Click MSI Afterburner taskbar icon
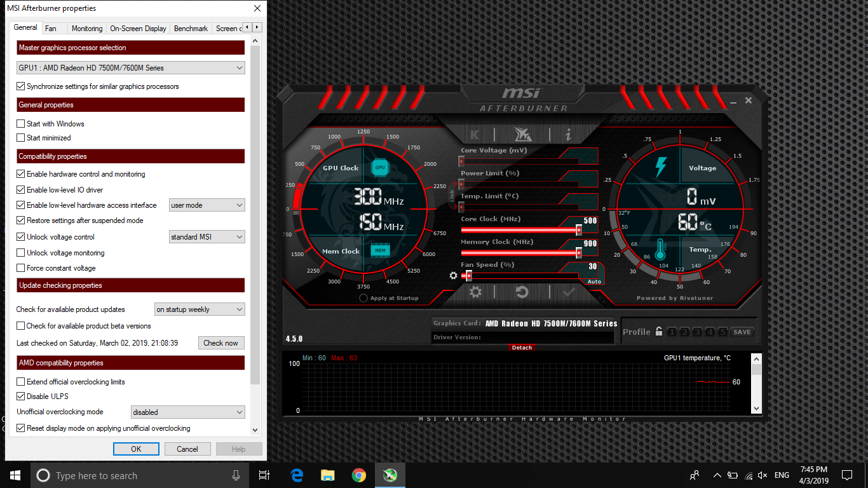 pyautogui.click(x=390, y=475)
